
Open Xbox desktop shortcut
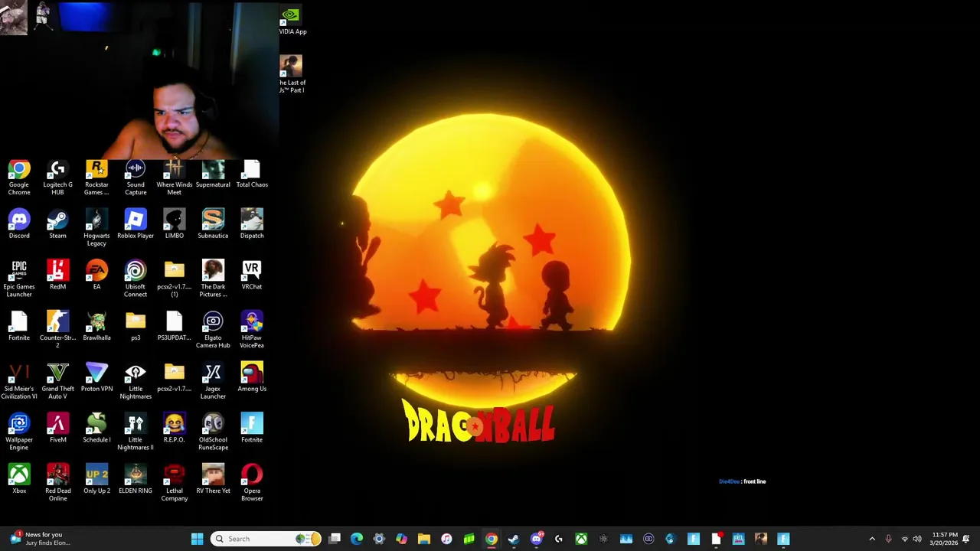[19, 480]
